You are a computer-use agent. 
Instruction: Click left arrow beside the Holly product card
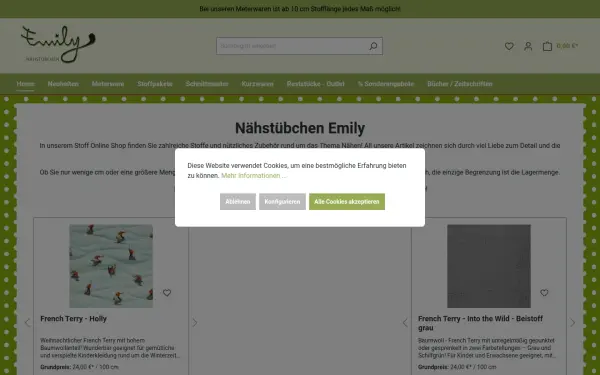[28, 323]
